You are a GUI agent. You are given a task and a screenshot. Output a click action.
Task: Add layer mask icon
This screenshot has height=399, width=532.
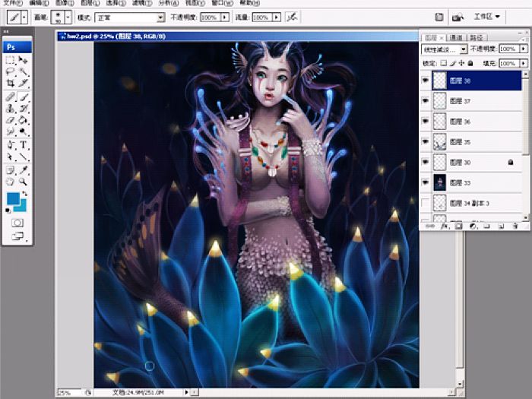458,226
